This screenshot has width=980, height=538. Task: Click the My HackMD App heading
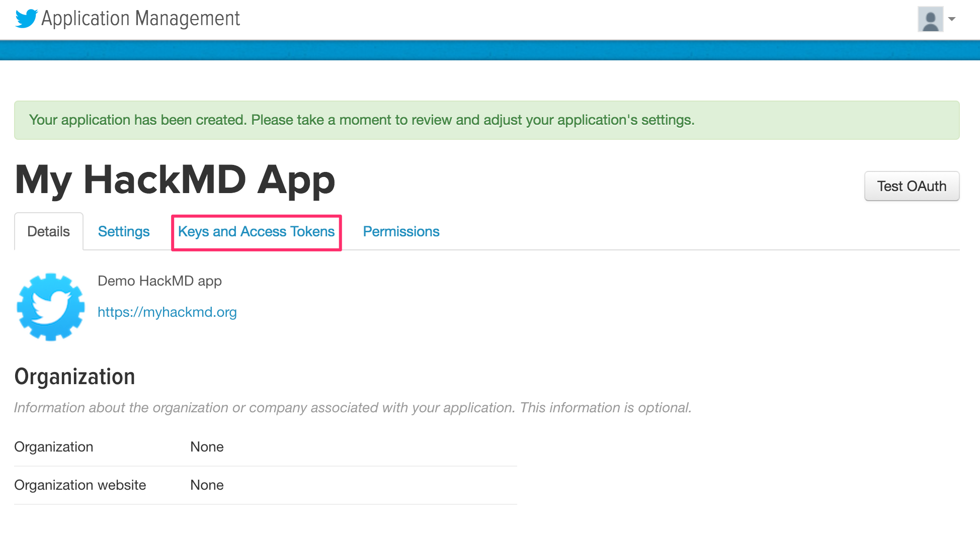[x=175, y=180]
